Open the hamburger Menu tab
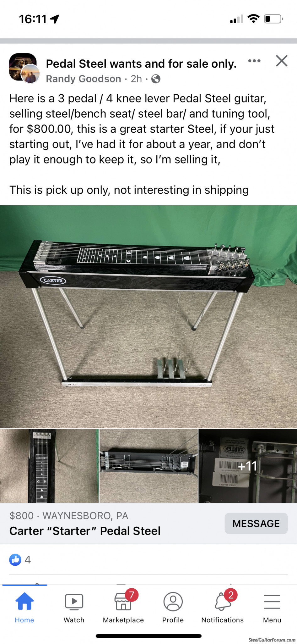Viewport: 297px width, 644px height. click(x=272, y=606)
